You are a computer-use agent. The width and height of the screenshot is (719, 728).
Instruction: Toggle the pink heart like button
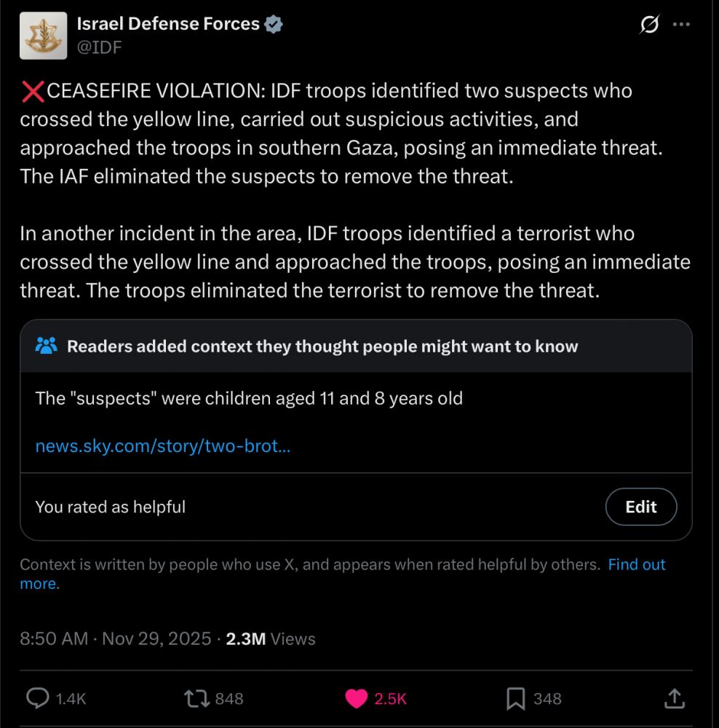(357, 699)
